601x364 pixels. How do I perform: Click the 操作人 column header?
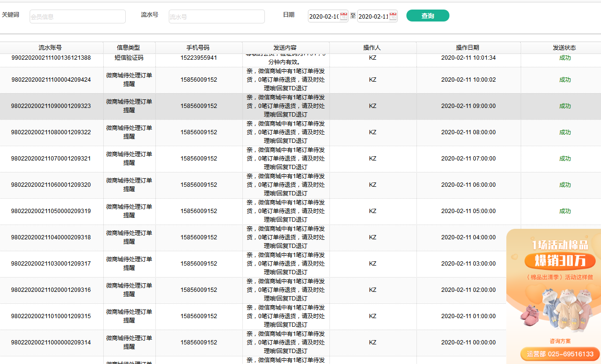pos(372,48)
